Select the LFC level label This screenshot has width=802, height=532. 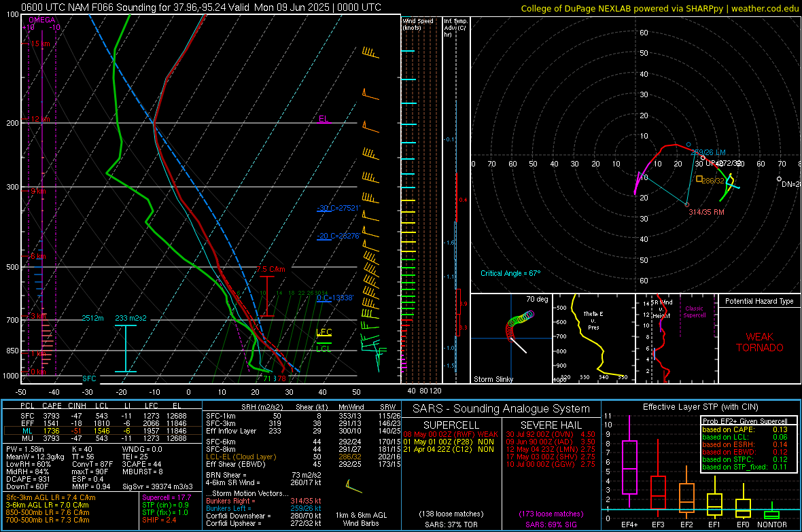[324, 332]
